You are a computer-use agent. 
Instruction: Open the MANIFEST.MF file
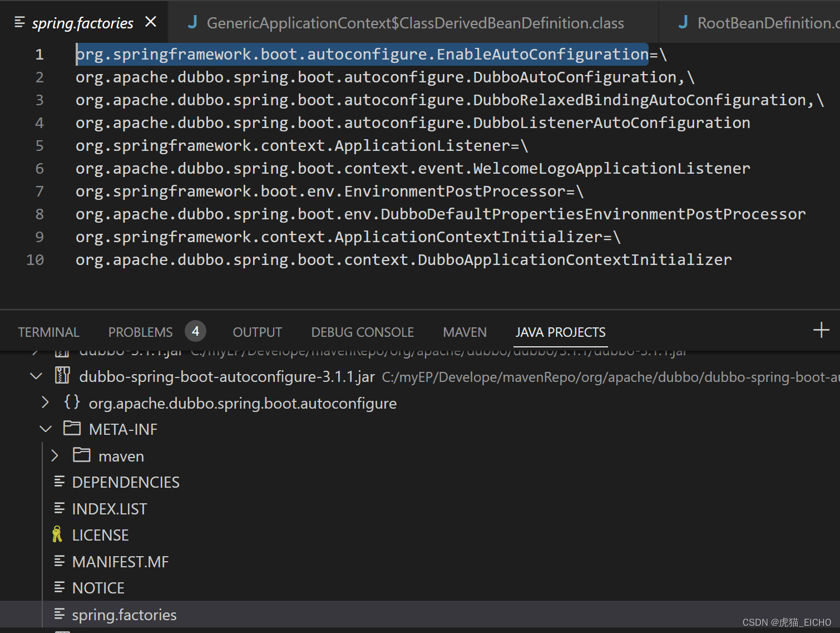click(120, 562)
